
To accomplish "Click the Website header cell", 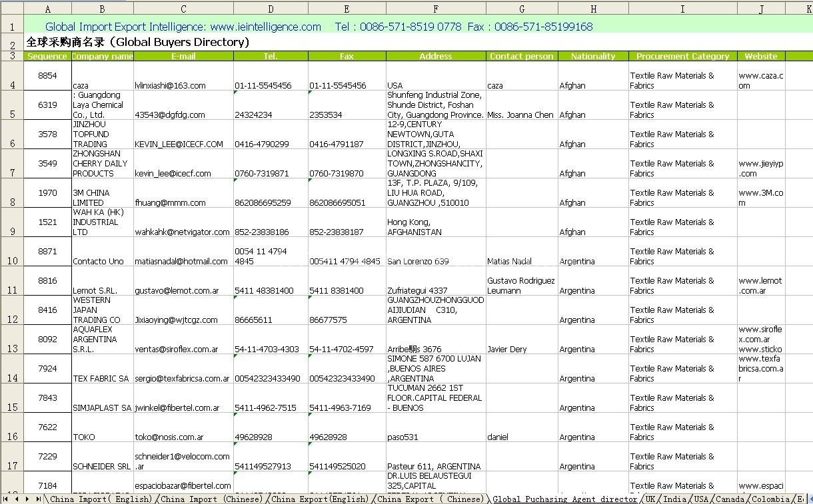I will pyautogui.click(x=761, y=56).
